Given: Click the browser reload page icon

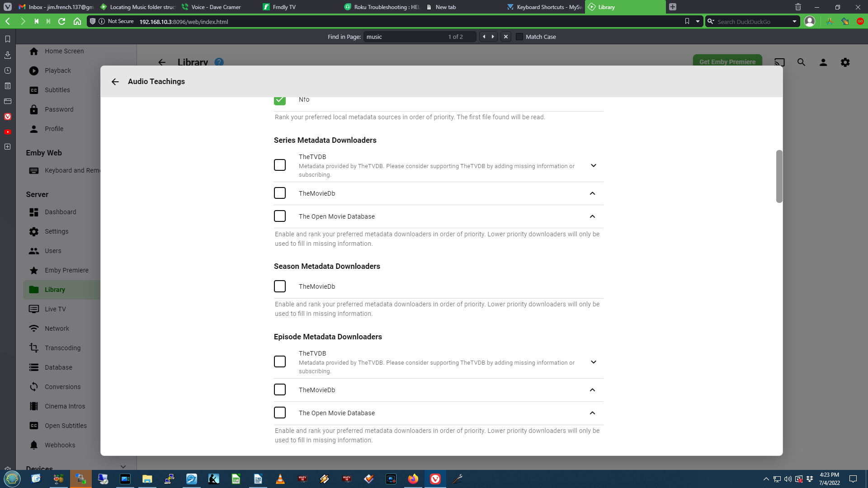Looking at the screenshot, I should 62,21.
